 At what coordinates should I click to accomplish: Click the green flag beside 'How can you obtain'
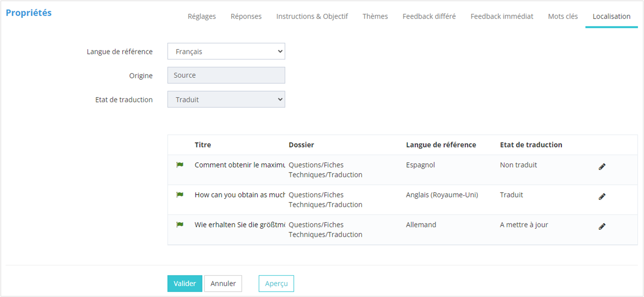click(x=180, y=195)
